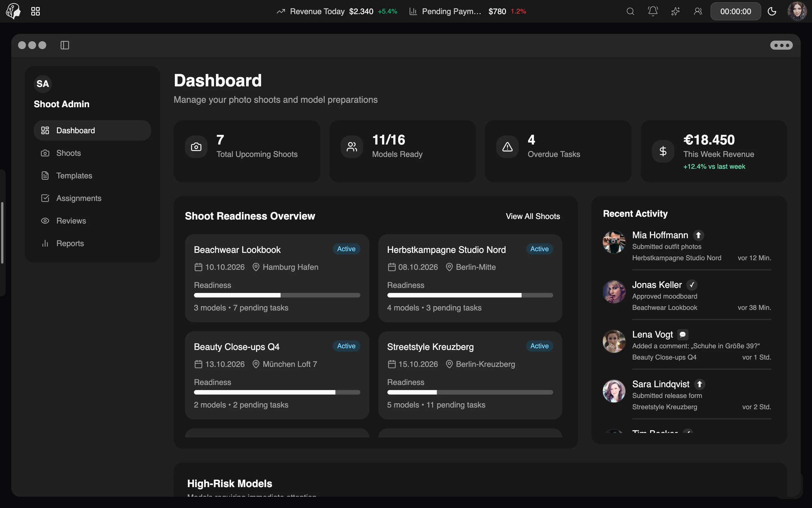Click Herbstkampagne Studio Nord readiness bar
This screenshot has width=812, height=508.
click(x=470, y=295)
